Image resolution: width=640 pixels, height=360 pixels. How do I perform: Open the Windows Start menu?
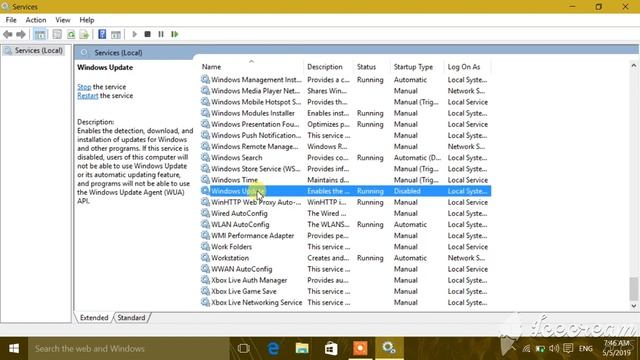(14, 349)
